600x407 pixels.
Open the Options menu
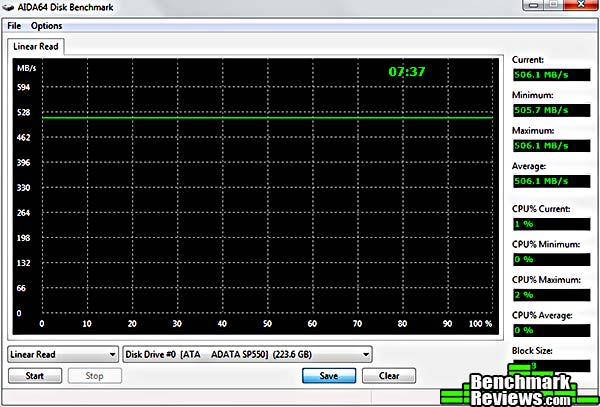click(x=46, y=25)
